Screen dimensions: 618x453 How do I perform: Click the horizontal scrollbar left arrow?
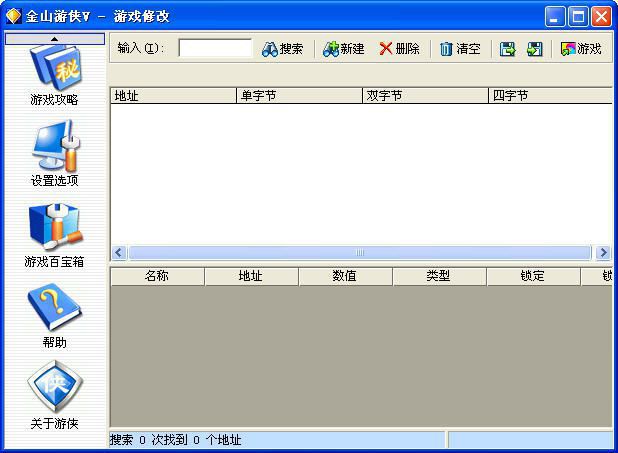coord(119,252)
